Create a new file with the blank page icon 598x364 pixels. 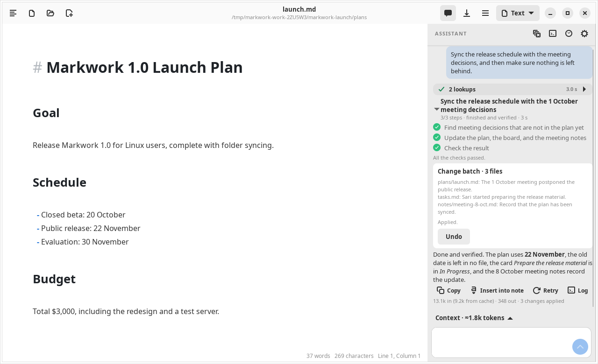tap(32, 13)
